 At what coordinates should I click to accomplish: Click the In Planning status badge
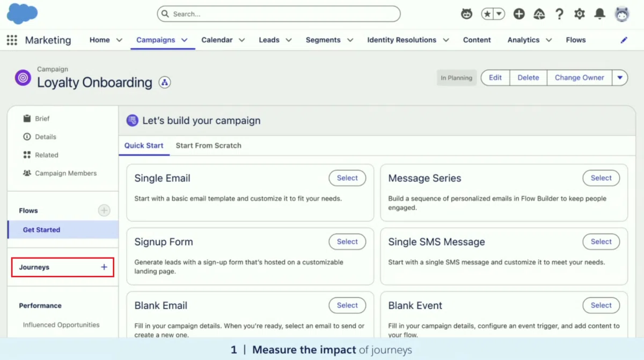[457, 78]
